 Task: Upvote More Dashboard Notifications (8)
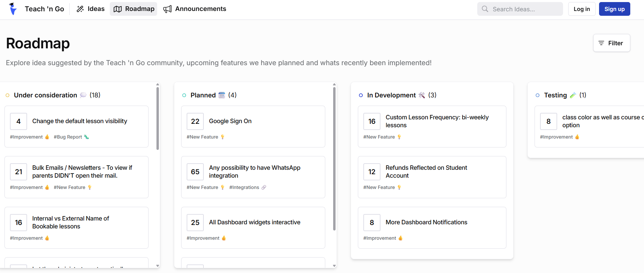(372, 223)
